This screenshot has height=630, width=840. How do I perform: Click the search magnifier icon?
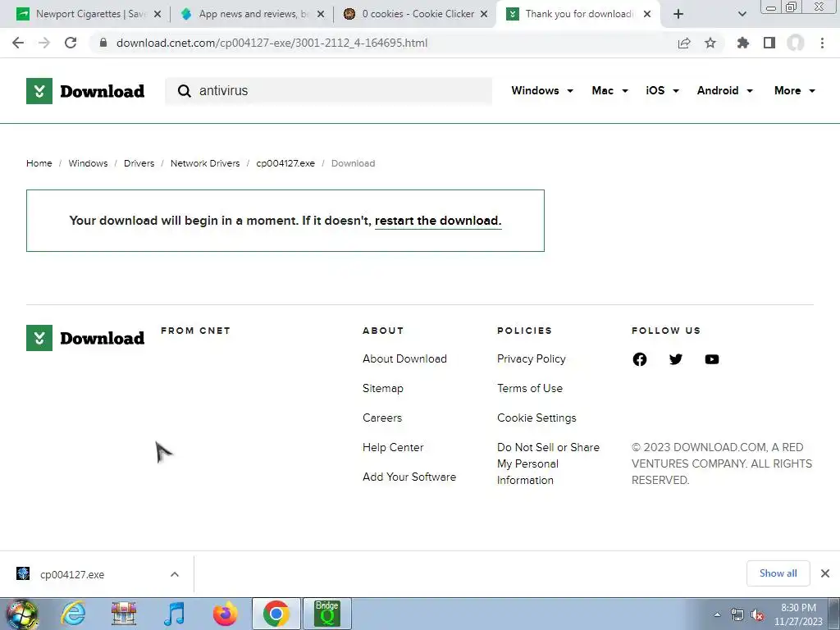pyautogui.click(x=185, y=91)
